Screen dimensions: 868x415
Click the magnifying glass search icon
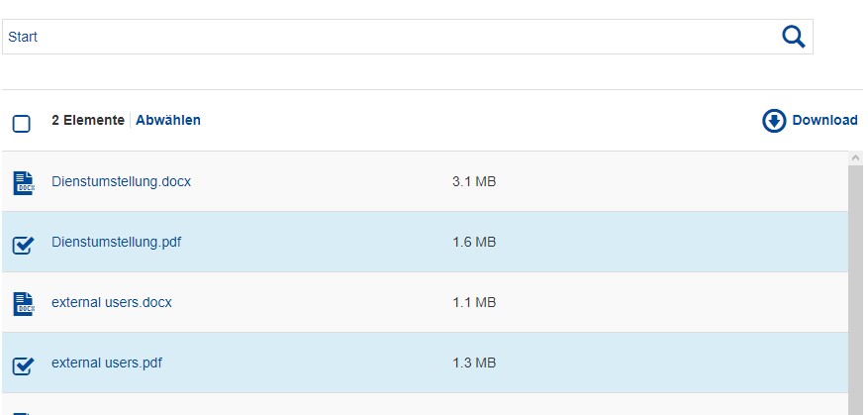pyautogui.click(x=794, y=38)
